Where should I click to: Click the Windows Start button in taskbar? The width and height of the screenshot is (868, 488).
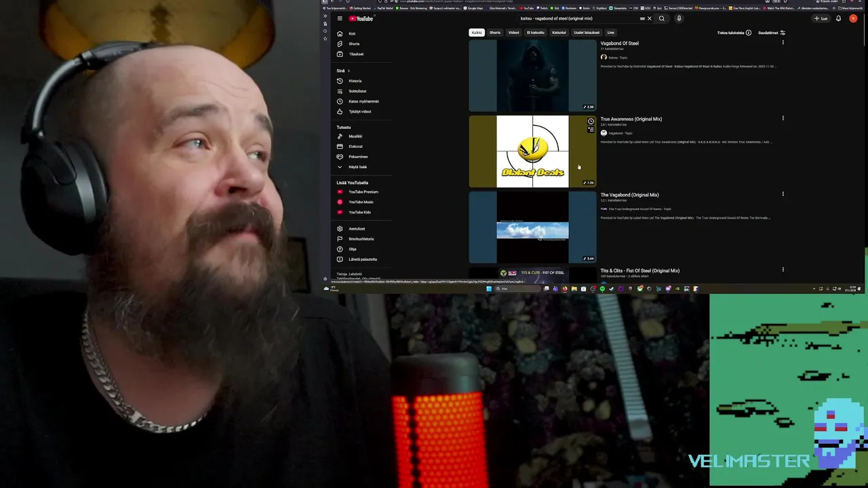click(x=488, y=289)
